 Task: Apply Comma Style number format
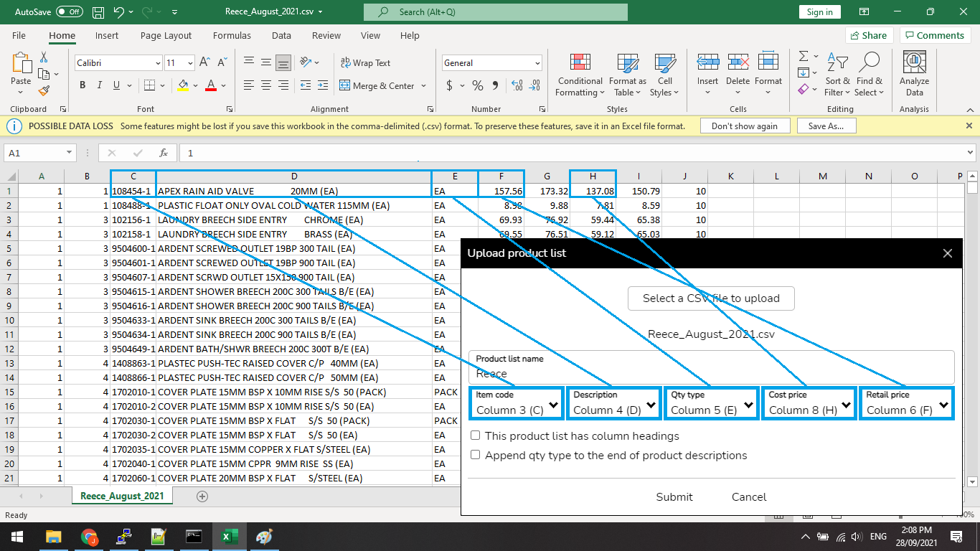[496, 85]
